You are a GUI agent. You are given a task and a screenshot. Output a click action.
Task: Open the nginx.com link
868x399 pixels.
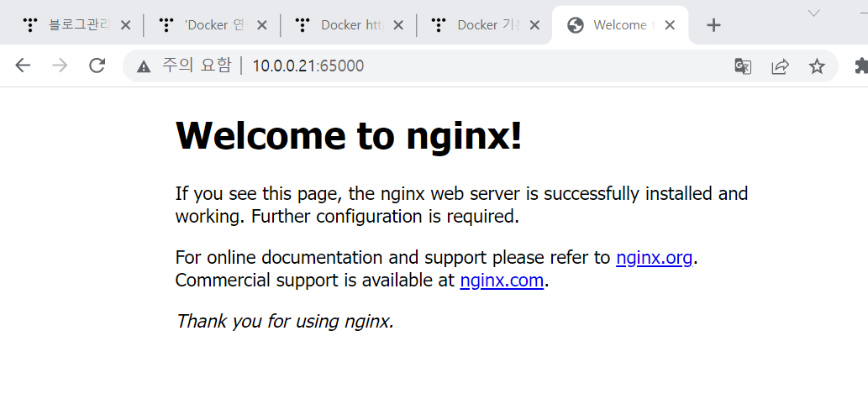tap(502, 280)
